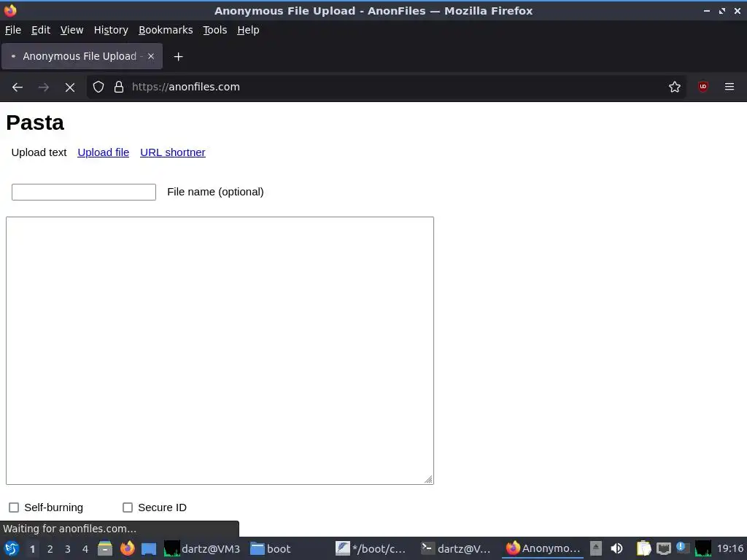Open the tracking protection shield icon
747x560 pixels.
(x=98, y=87)
